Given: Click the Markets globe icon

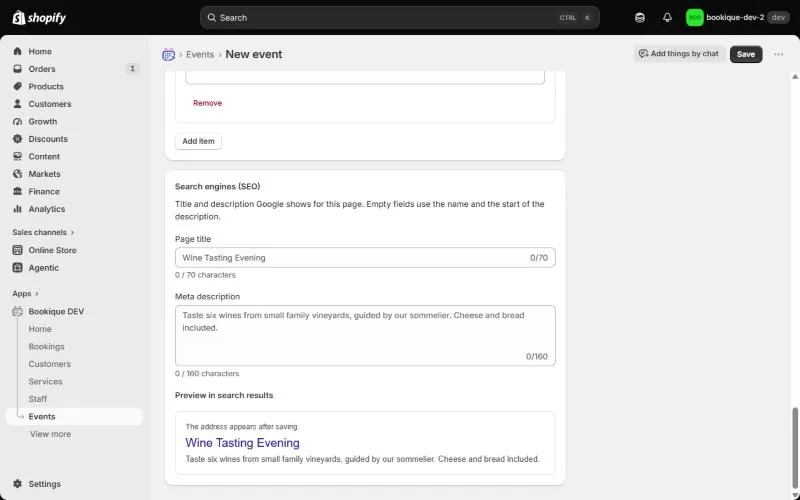Looking at the screenshot, I should [x=17, y=174].
